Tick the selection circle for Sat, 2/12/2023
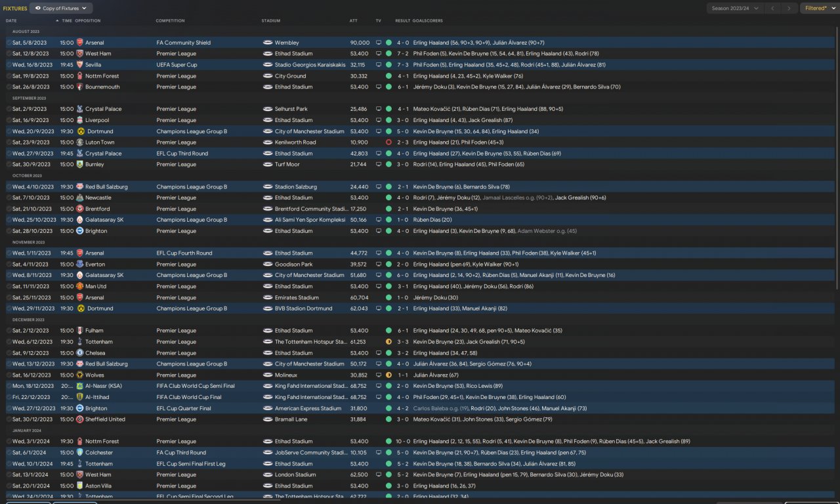This screenshot has height=504, width=840. coord(9,331)
